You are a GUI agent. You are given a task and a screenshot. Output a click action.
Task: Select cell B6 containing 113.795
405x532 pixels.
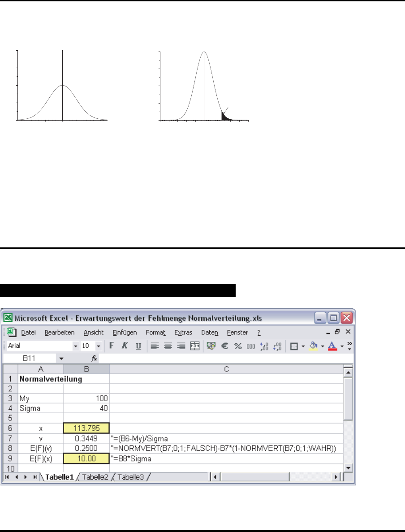[86, 428]
